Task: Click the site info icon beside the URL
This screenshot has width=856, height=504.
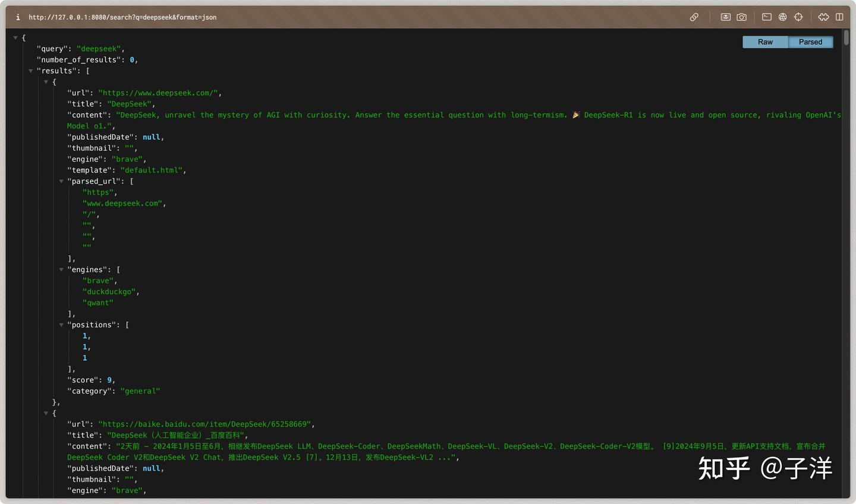Action: tap(18, 17)
